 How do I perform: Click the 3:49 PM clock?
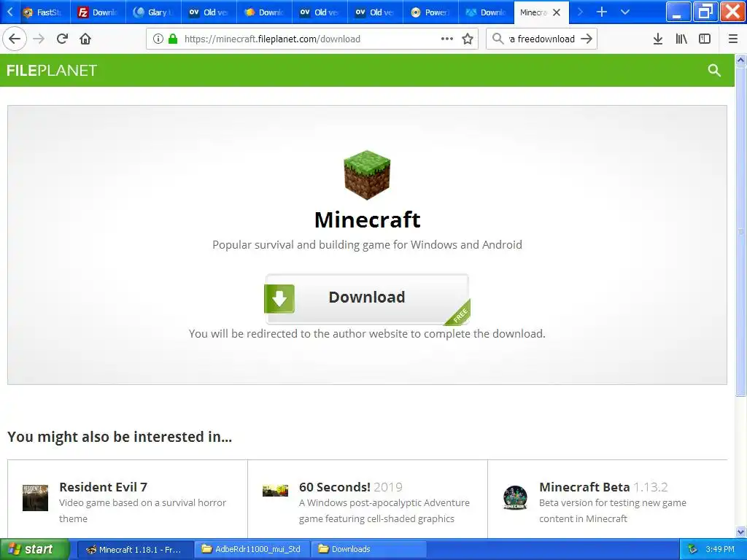tap(720, 550)
